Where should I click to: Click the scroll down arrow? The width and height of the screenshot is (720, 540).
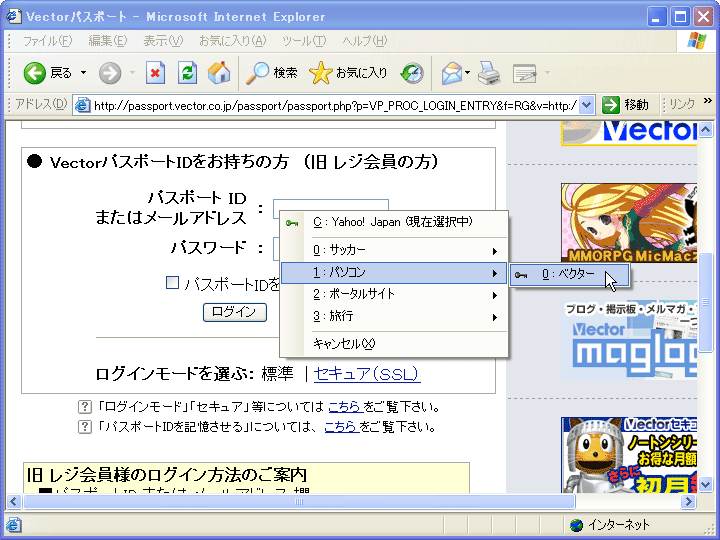click(x=706, y=484)
